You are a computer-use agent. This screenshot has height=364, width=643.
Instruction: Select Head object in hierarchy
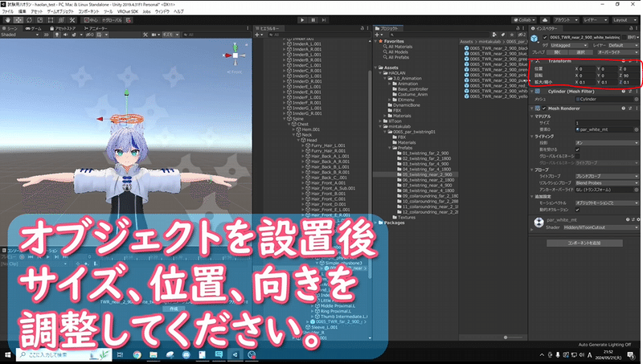(x=312, y=140)
